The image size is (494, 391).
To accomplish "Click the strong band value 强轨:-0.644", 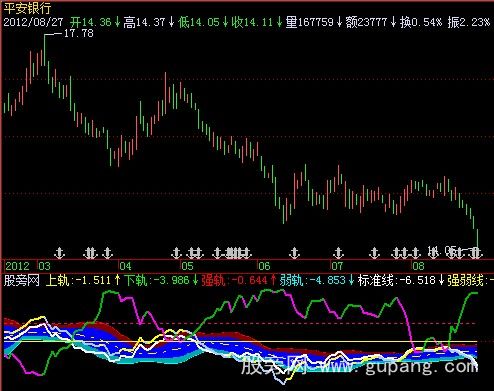I will click(x=234, y=280).
